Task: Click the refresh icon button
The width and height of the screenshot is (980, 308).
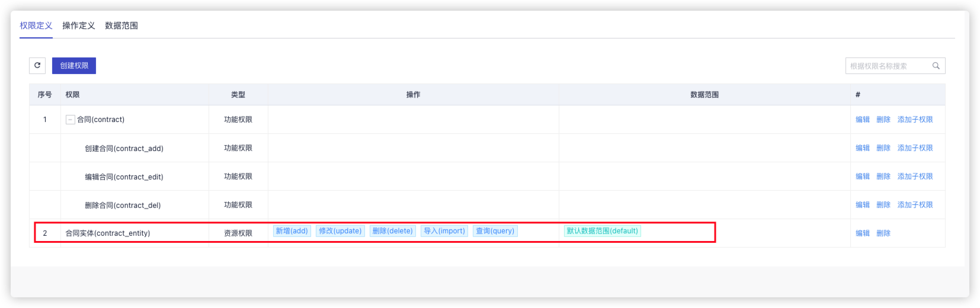Action: pos(37,66)
